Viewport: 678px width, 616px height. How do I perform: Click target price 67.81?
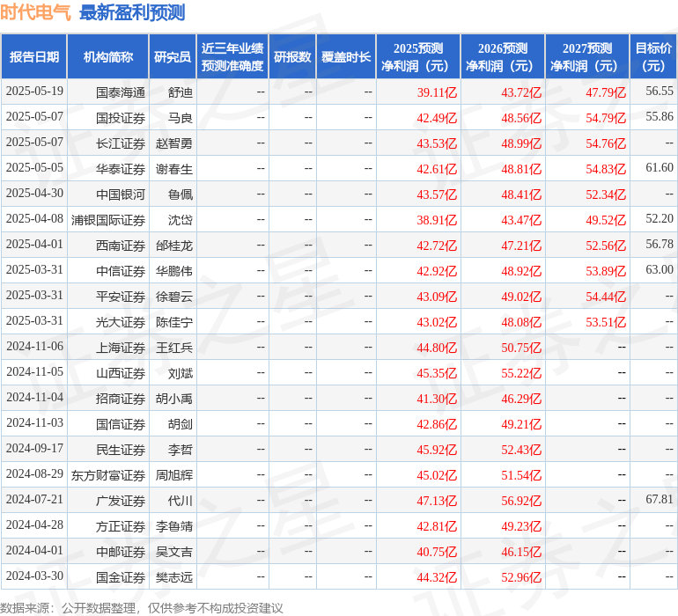coord(660,499)
